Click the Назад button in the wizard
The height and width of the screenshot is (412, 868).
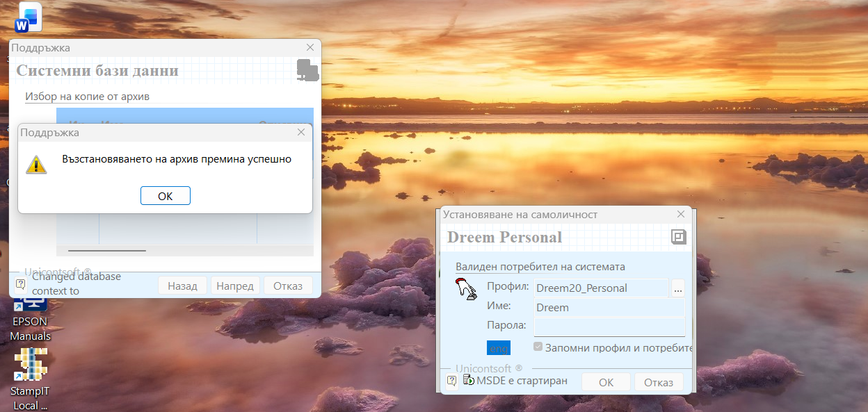(182, 286)
